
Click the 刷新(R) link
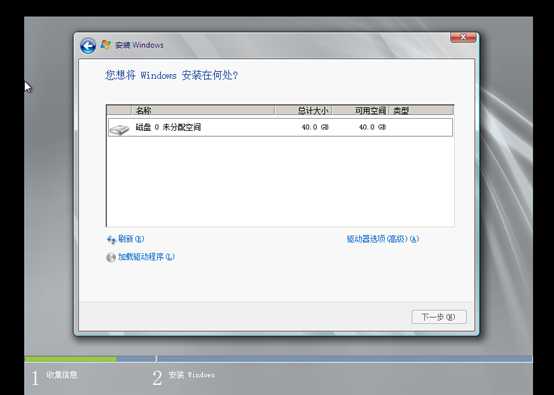point(131,239)
